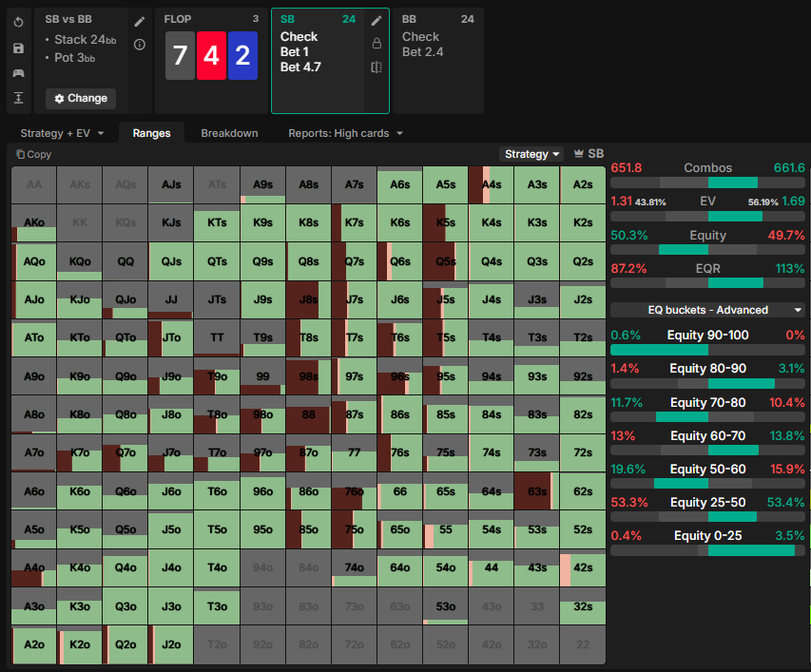Click the Copy button above the matrix

coord(34,154)
